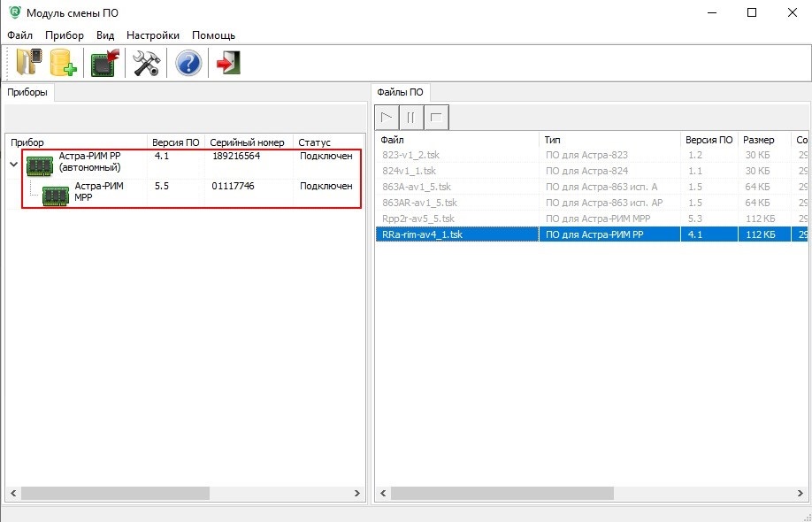
Task: Select the Астра-РИМ МРР child device
Action: click(x=97, y=192)
